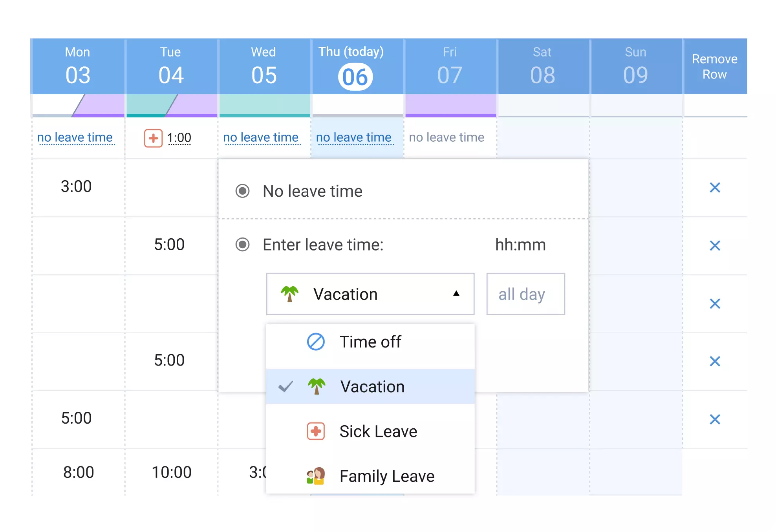Collapse the Vacation leave type dropdown arrow
Screen dimensions: 776x532
click(x=456, y=294)
